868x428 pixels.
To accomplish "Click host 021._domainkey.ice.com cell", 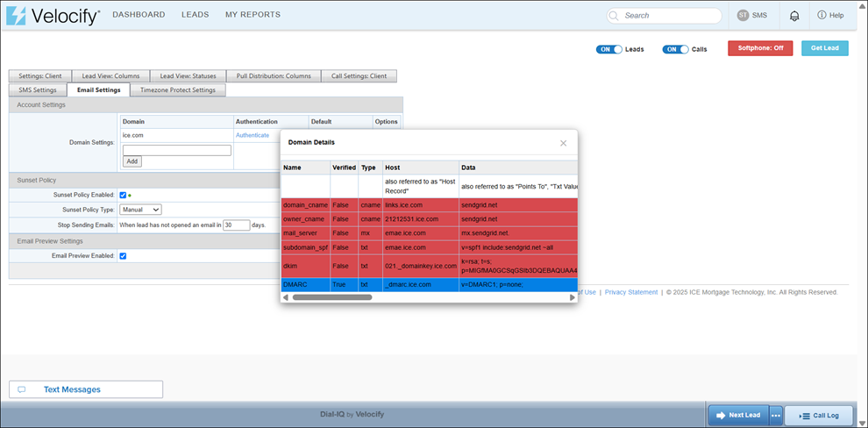I will (421, 267).
